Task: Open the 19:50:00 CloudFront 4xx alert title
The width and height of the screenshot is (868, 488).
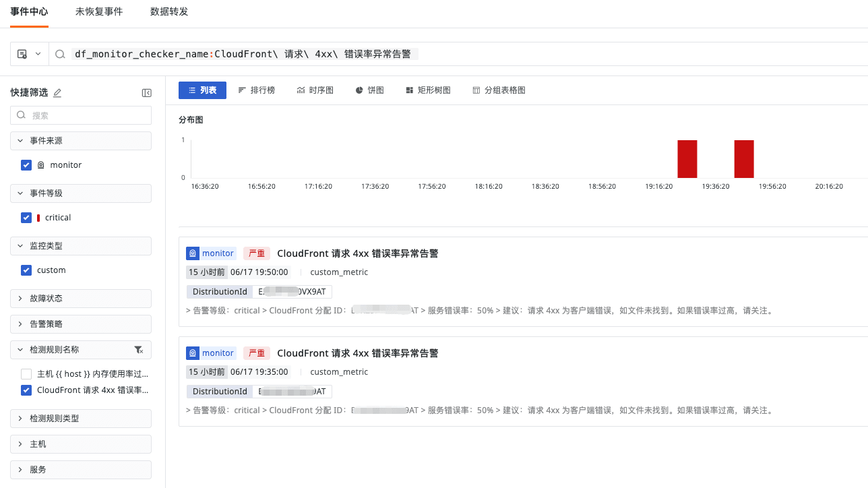Action: click(x=357, y=253)
